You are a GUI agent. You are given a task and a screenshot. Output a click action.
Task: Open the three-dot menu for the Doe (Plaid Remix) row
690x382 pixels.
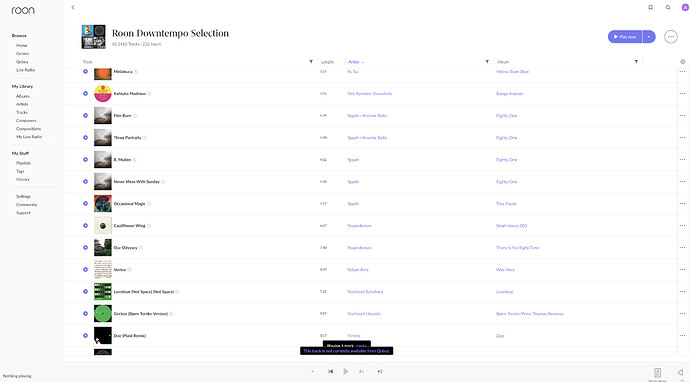pyautogui.click(x=682, y=335)
